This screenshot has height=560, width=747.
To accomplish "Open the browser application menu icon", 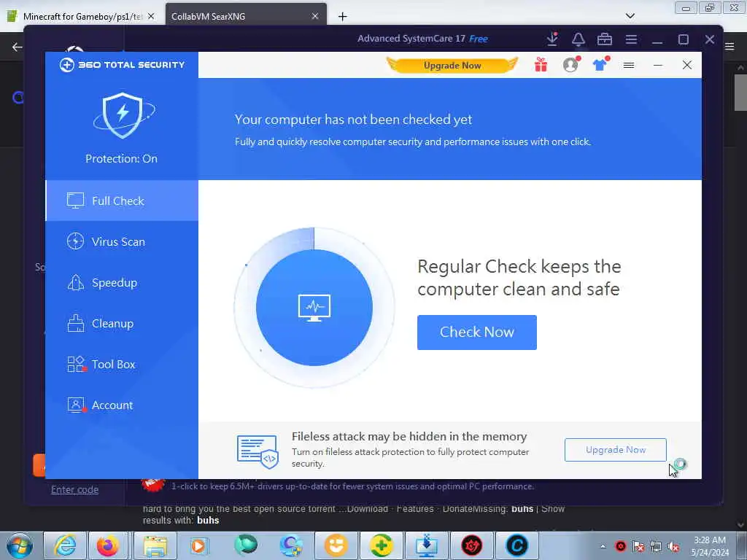I will pyautogui.click(x=729, y=46).
